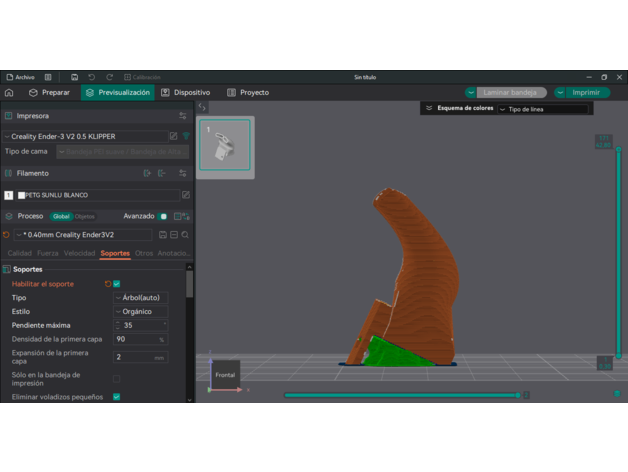Enable Sólo en la bandeja de impresión
The width and height of the screenshot is (628, 472).
point(116,379)
